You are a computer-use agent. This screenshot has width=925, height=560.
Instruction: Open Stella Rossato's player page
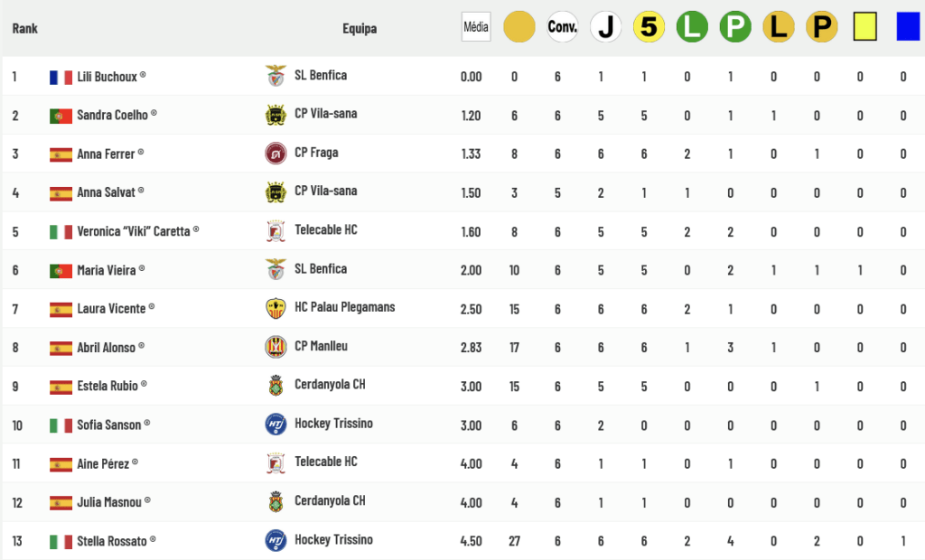113,541
